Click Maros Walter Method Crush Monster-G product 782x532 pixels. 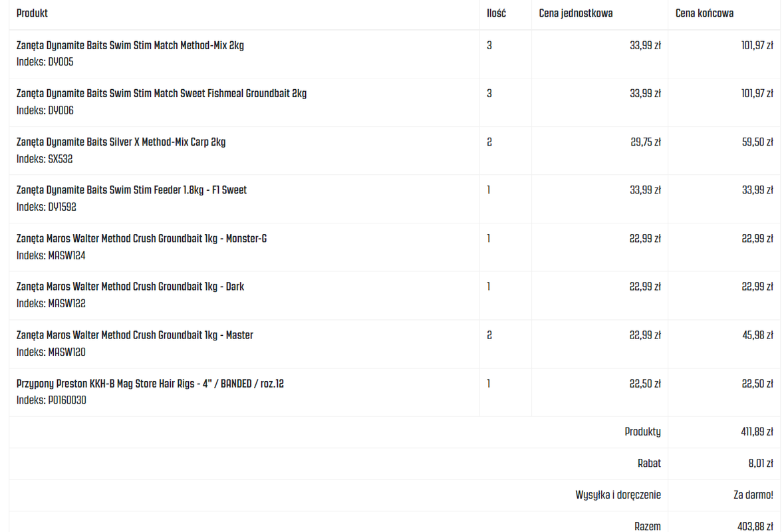click(142, 238)
